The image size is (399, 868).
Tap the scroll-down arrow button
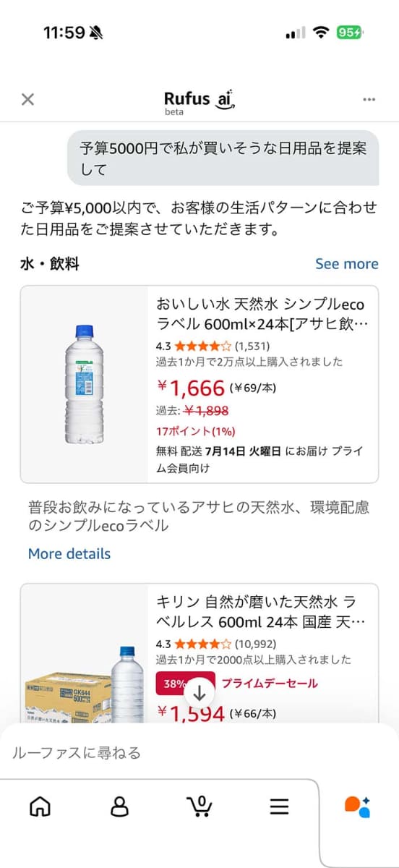pos(199,693)
